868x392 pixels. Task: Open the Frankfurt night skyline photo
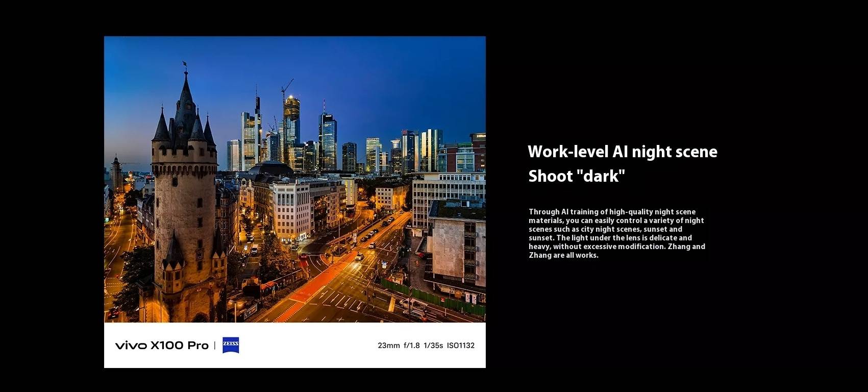click(295, 179)
